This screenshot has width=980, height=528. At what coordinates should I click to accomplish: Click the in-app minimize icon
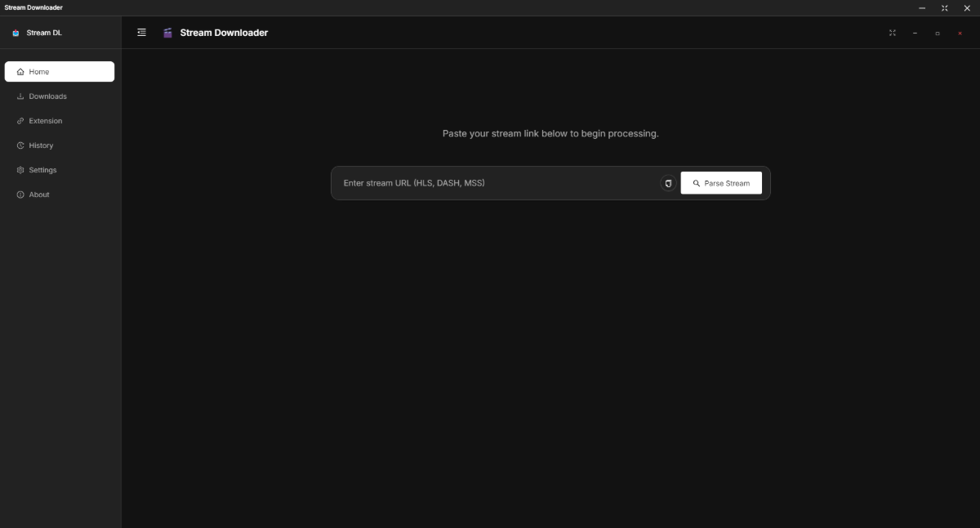tap(915, 33)
